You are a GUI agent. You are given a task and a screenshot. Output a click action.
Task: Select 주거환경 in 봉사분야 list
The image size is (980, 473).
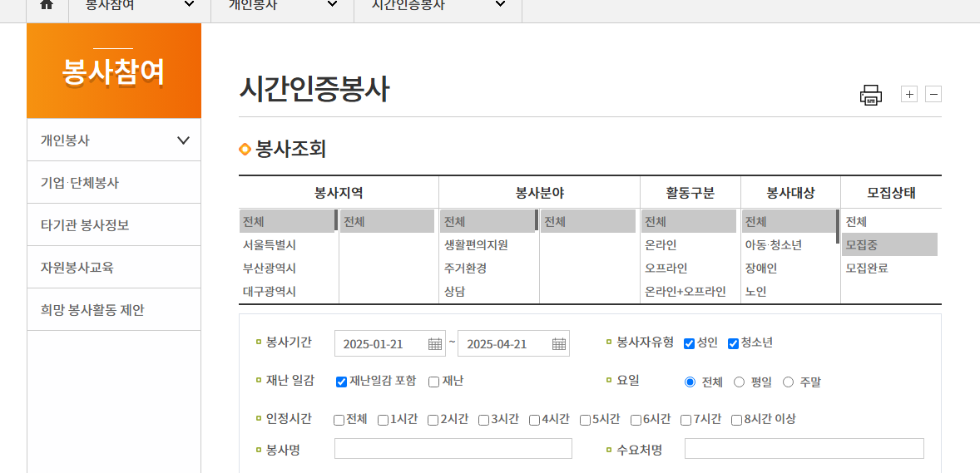point(488,268)
